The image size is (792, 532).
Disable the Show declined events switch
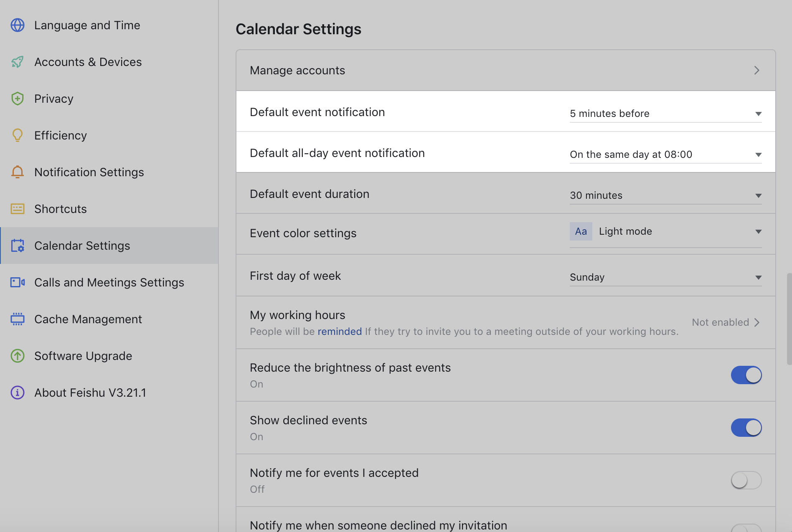746,428
